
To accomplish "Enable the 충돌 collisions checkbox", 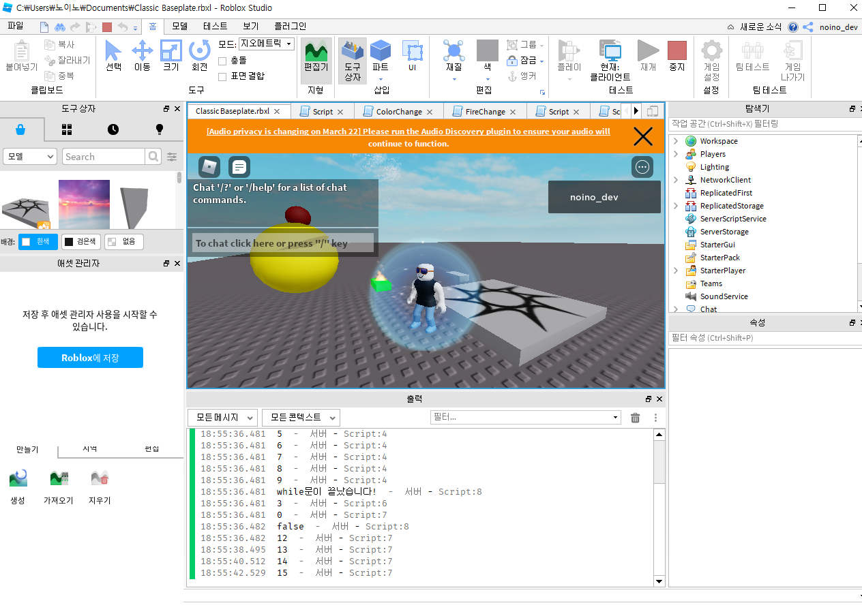I will (222, 61).
